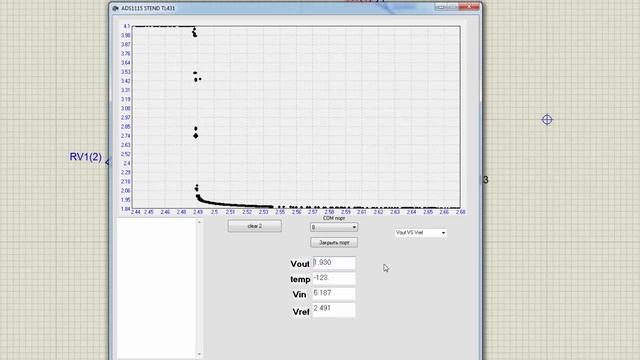Click the temp label text
Image resolution: width=640 pixels, height=360 pixels.
[x=300, y=280]
